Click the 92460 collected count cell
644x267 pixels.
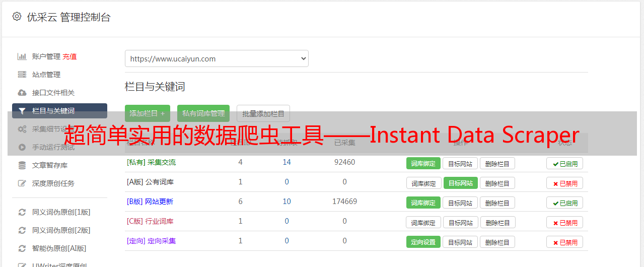pyautogui.click(x=344, y=162)
